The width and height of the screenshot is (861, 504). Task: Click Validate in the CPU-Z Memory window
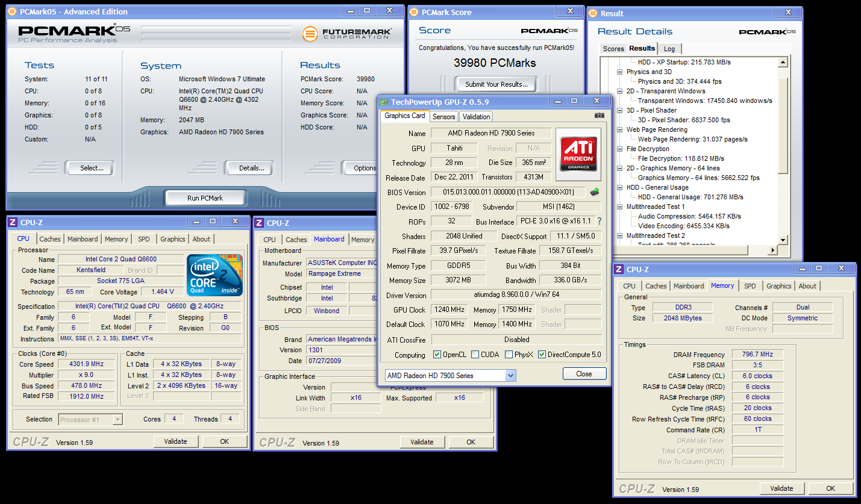pos(782,488)
